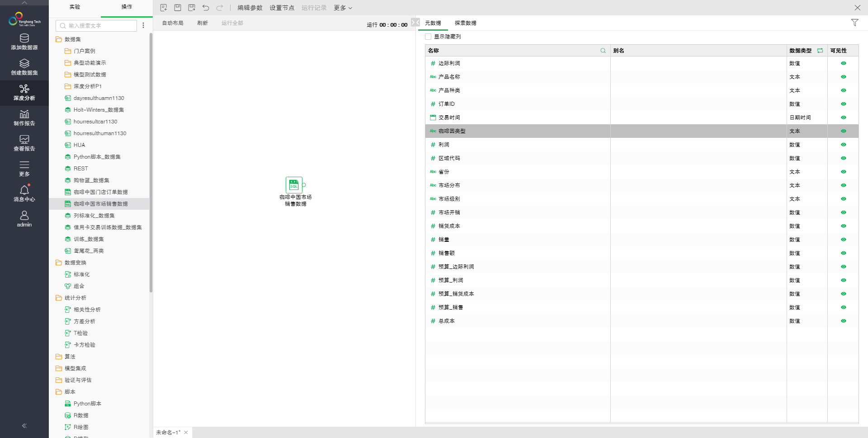This screenshot has width=868, height=438.
Task: Select the 咖啡中国门店订单数据 dataset
Action: click(x=100, y=192)
